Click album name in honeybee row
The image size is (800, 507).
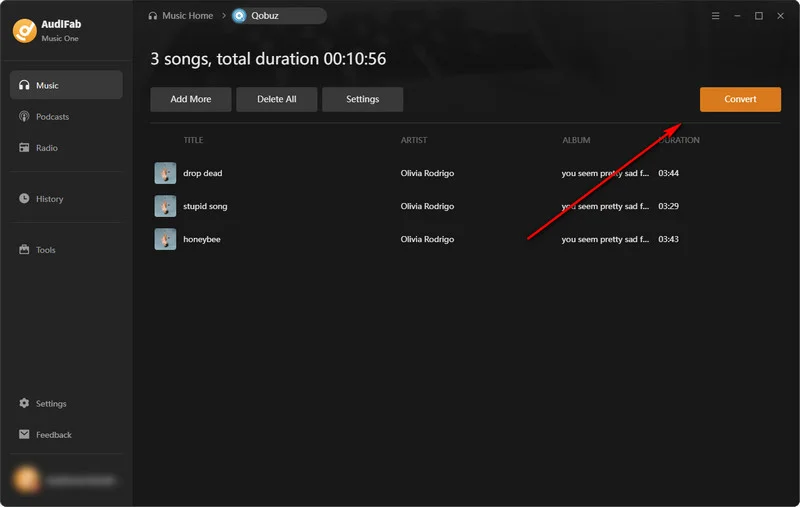pos(605,239)
